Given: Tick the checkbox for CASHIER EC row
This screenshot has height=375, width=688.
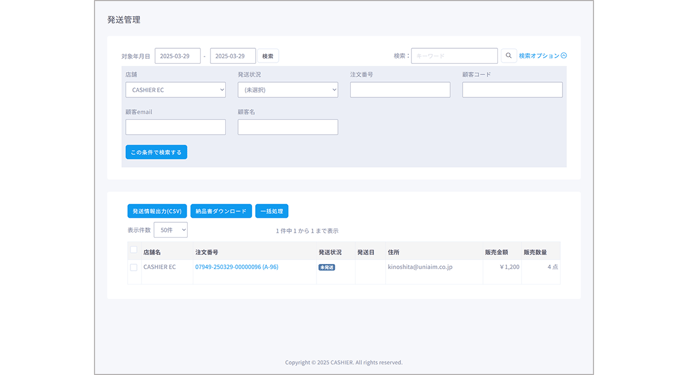Looking at the screenshot, I should coord(134,267).
